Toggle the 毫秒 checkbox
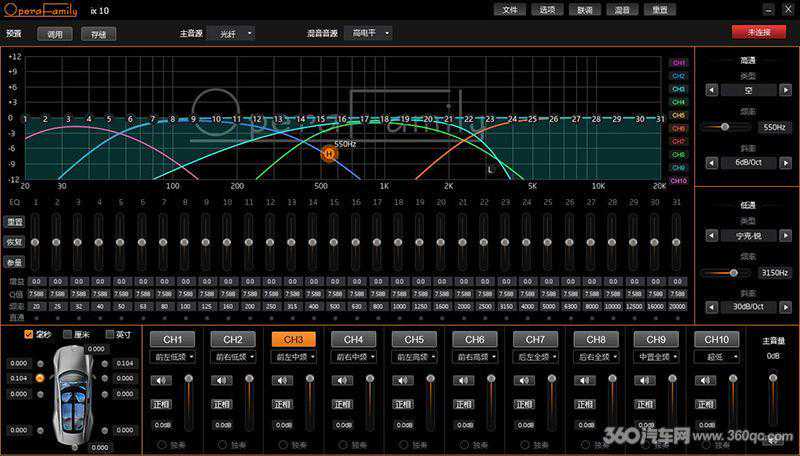The width and height of the screenshot is (800, 456). pyautogui.click(x=29, y=334)
